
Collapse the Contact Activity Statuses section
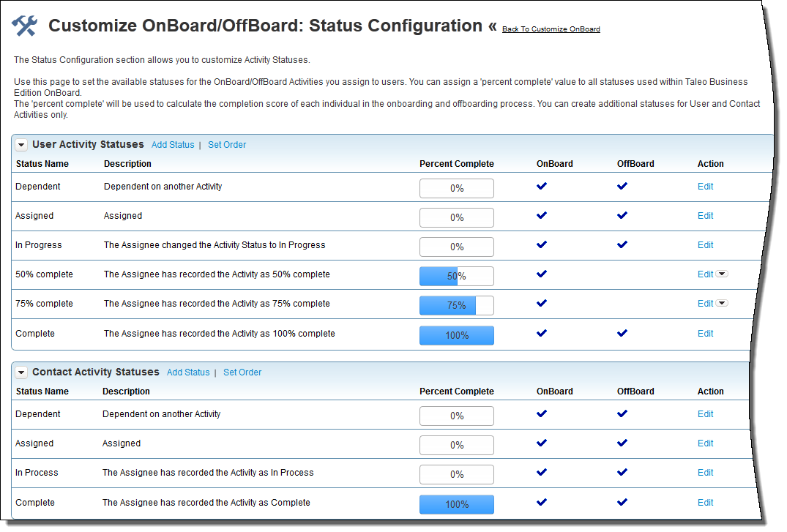click(x=21, y=372)
